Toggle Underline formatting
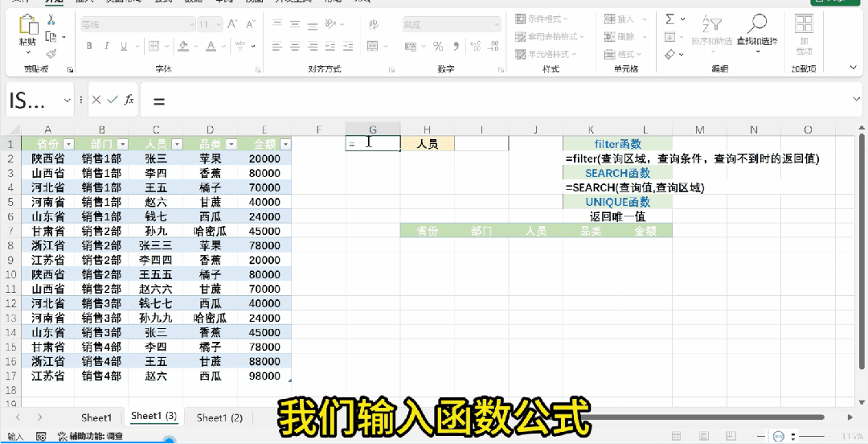The height and width of the screenshot is (444, 868). pos(124,46)
